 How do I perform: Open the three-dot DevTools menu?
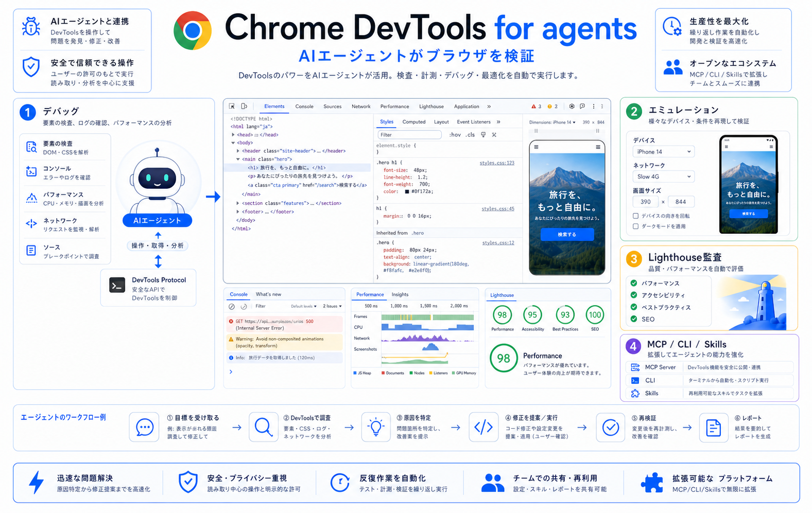[594, 107]
